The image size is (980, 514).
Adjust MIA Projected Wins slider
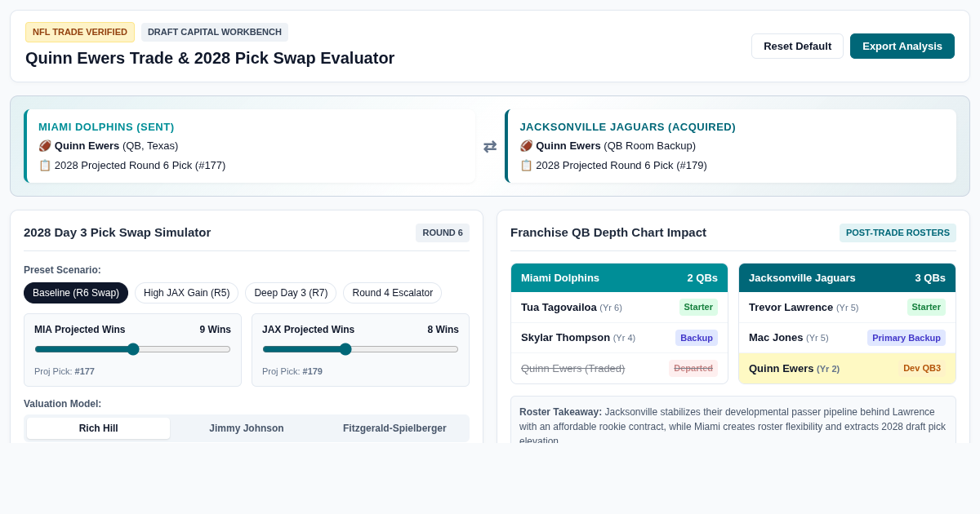click(132, 349)
